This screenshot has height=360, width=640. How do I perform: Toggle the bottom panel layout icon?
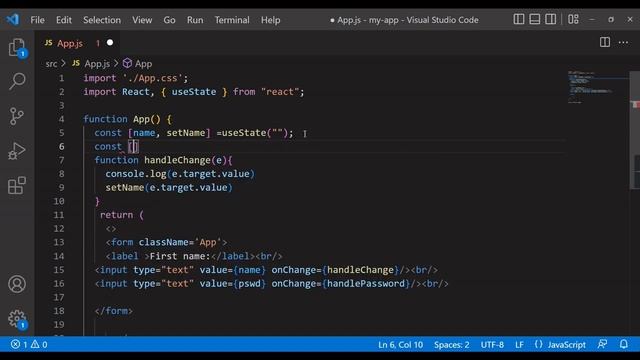535,19
